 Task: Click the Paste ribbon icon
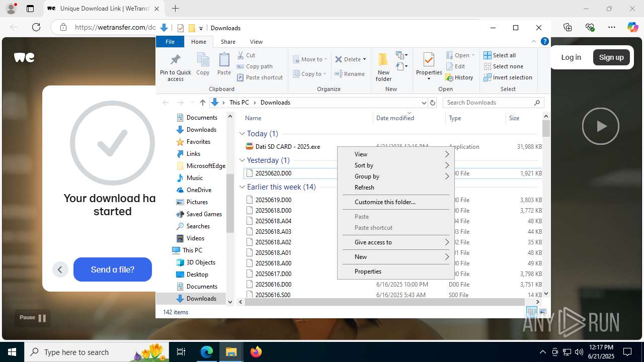[224, 64]
